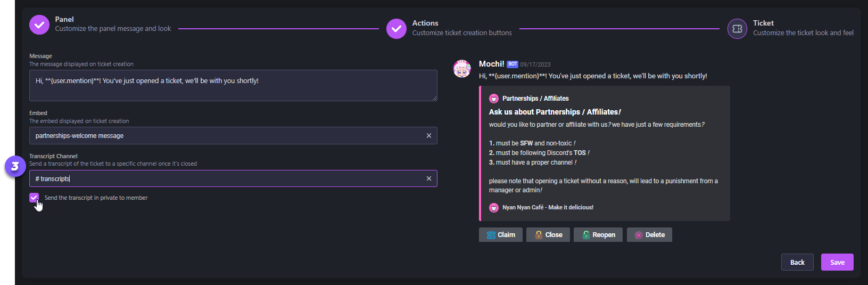Image resolution: width=868 pixels, height=285 pixels.
Task: Click the Close ticket button
Action: tap(548, 235)
